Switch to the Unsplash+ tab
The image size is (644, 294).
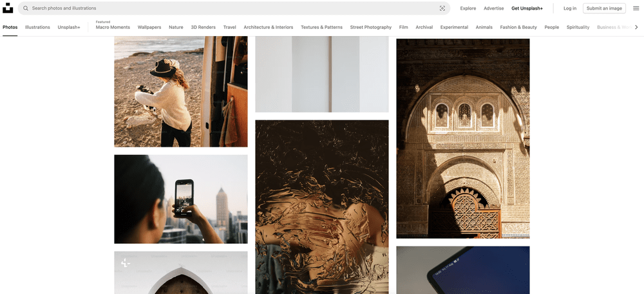(x=69, y=28)
